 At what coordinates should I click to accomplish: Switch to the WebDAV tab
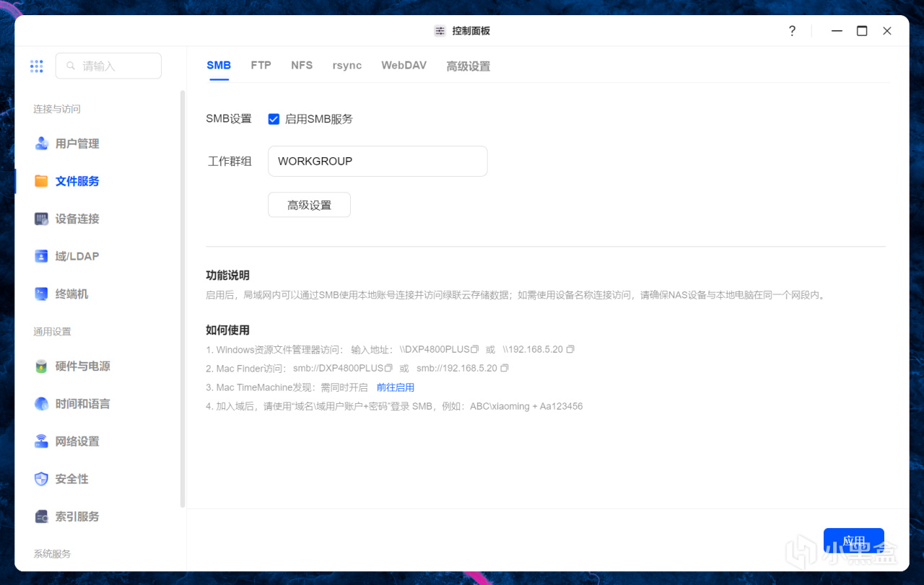click(404, 66)
